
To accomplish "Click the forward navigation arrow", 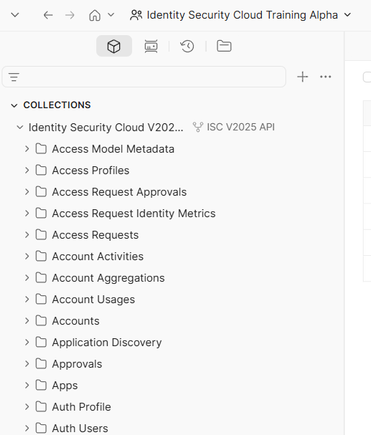I will pyautogui.click(x=70, y=15).
